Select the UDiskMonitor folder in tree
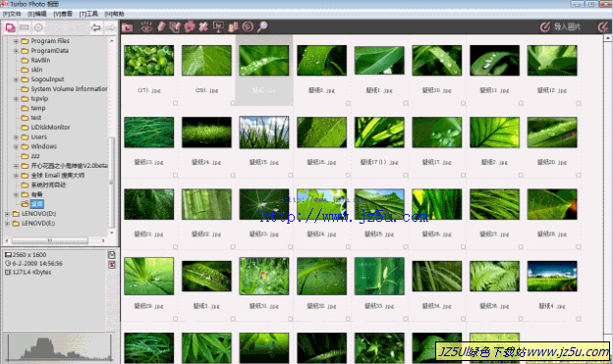 [x=50, y=128]
